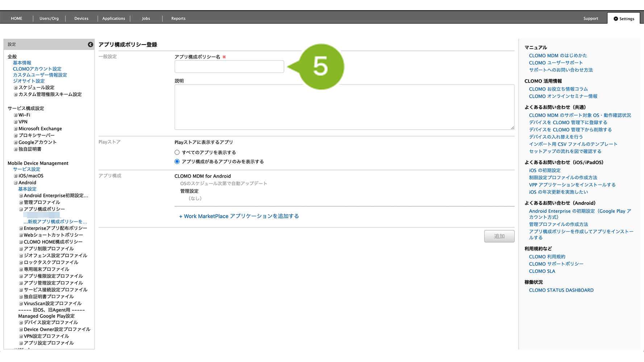The width and height of the screenshot is (644, 362).
Task: Expand Googleアカウント tree node
Action: [16, 142]
